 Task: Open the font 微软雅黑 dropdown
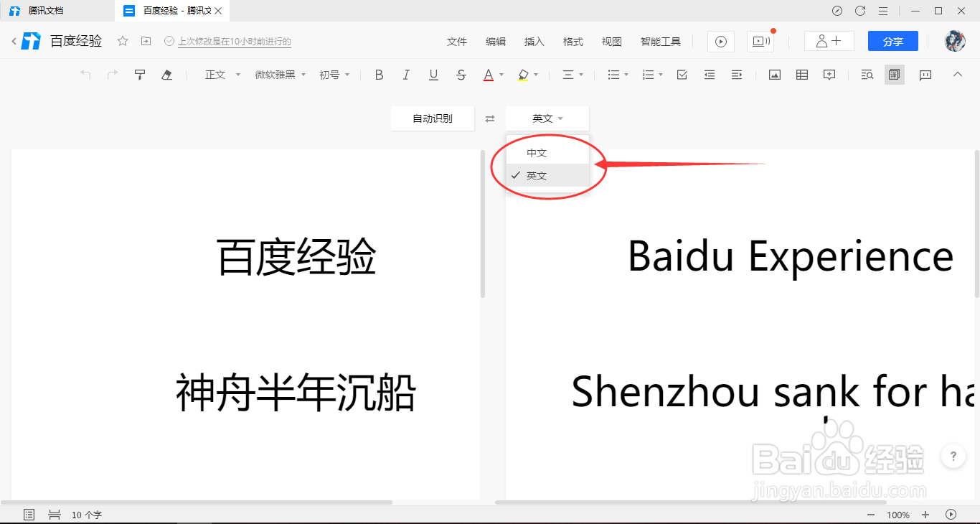tap(281, 75)
